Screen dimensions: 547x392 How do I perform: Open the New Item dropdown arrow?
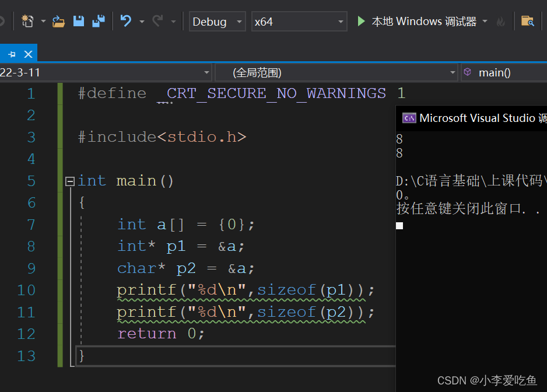pyautogui.click(x=43, y=22)
